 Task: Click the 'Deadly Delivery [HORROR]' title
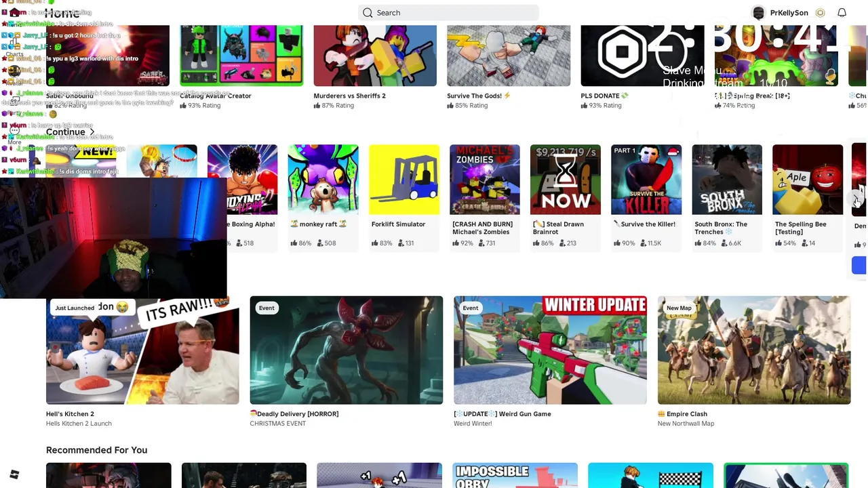(294, 413)
